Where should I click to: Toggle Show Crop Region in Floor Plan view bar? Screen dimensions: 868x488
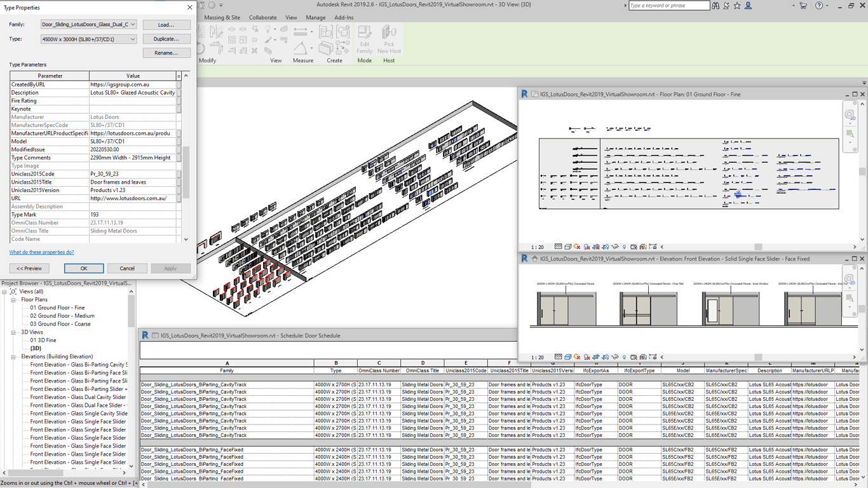coord(606,247)
